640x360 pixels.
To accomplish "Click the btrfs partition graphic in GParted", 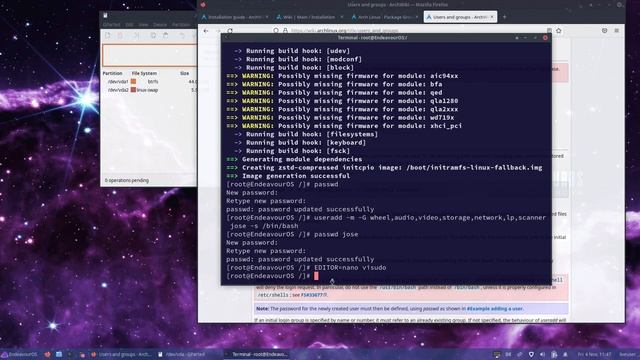I will click(149, 55).
